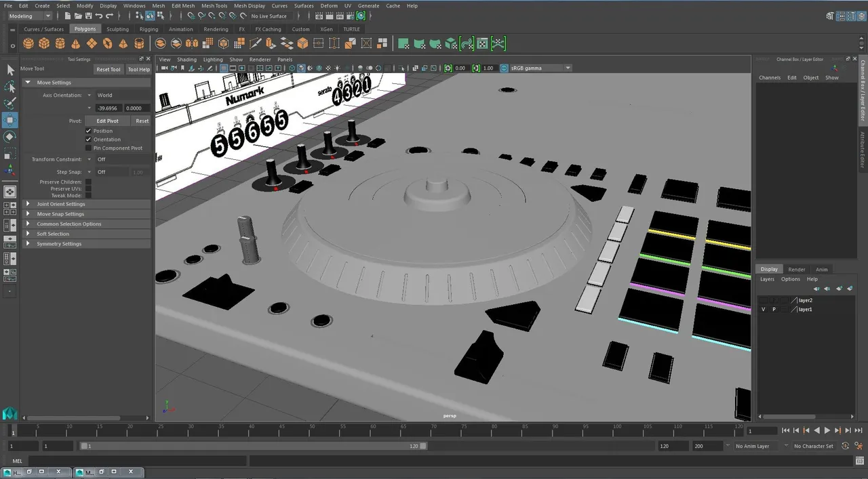This screenshot has width=868, height=479.
Task: Play the animation backward
Action: coord(816,430)
